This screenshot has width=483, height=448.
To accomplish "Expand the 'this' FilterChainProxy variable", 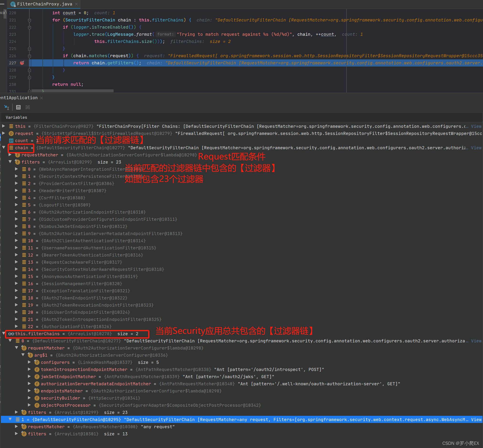I will (3, 126).
